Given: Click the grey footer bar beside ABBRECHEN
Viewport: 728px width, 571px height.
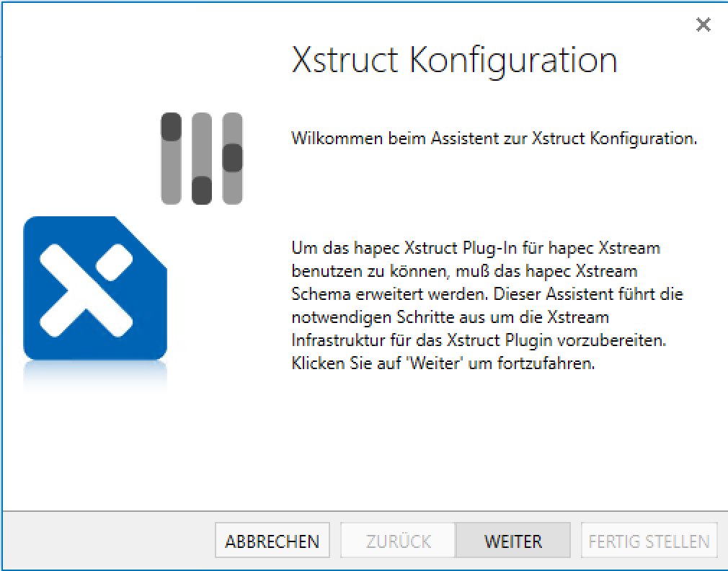Looking at the screenshot, I should coord(108,541).
